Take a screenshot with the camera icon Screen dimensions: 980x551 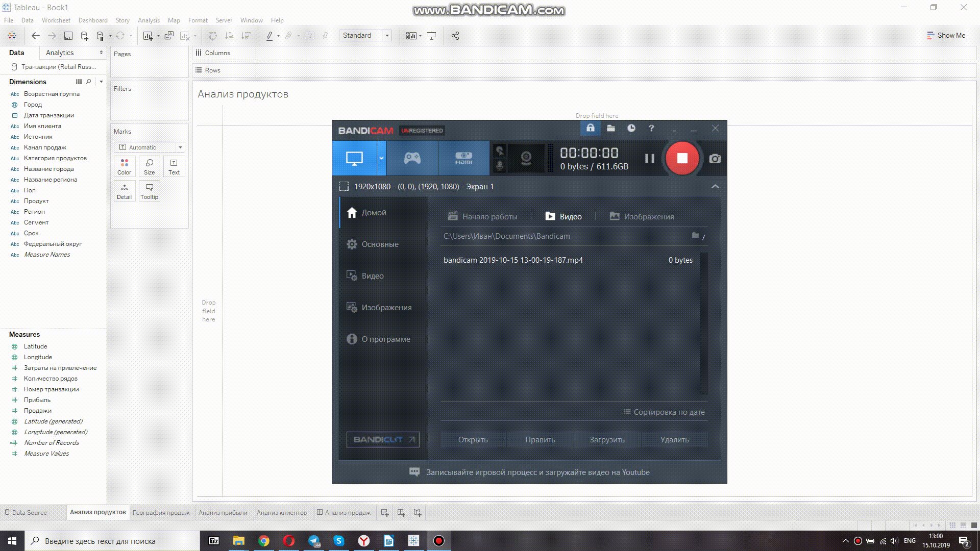coord(715,159)
